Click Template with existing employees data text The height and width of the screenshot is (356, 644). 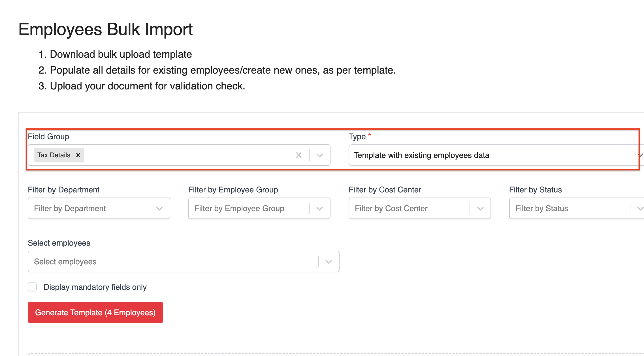(421, 155)
